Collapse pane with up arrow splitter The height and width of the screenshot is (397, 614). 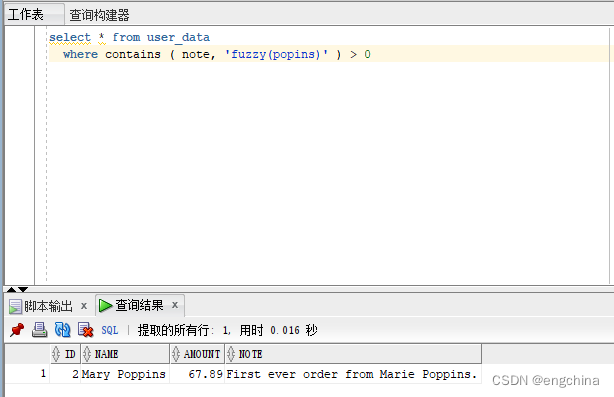coord(11,289)
